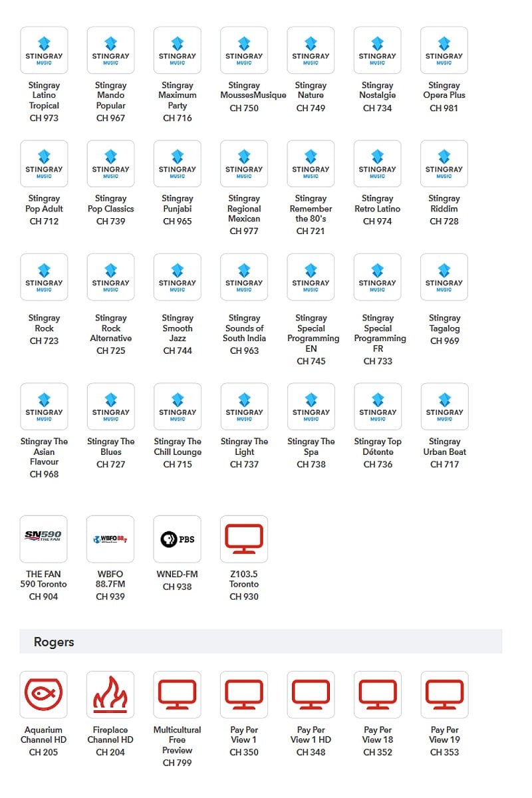Select the Stingray Nostalgie channel icon
Screen dimensions: 532x798
(x=378, y=50)
